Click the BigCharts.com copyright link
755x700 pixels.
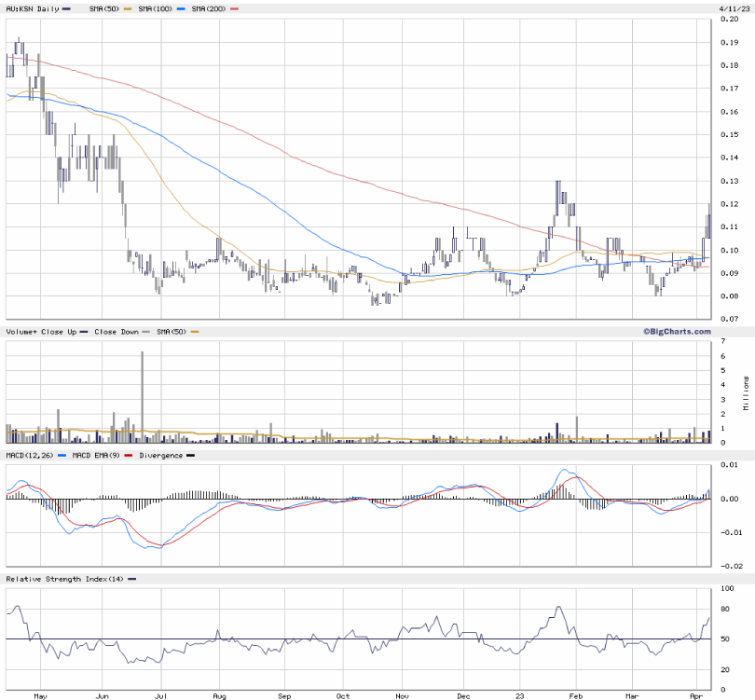click(676, 331)
